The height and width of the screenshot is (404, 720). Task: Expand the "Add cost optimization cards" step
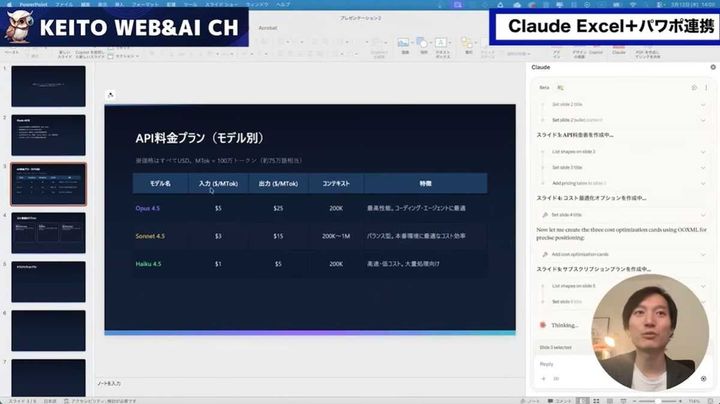point(623,254)
